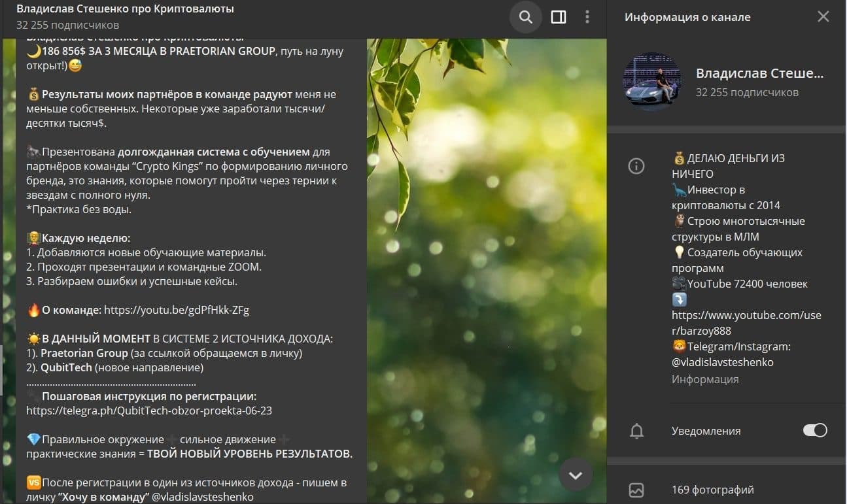847x504 pixels.
Task: Click the channel avatar with the car photo
Action: pos(651,82)
